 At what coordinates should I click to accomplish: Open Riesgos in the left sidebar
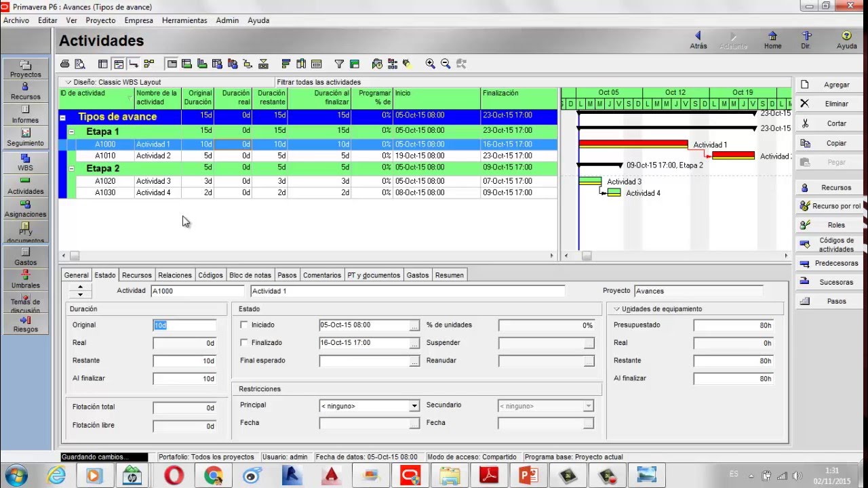click(x=26, y=324)
